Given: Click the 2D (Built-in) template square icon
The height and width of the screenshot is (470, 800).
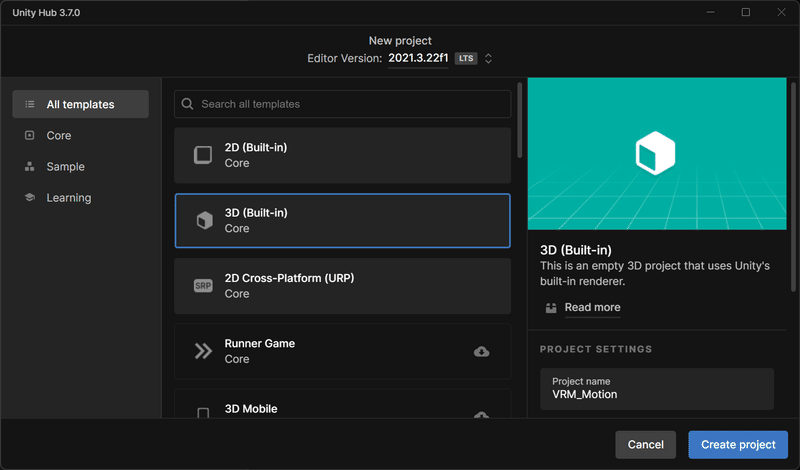Looking at the screenshot, I should click(203, 155).
